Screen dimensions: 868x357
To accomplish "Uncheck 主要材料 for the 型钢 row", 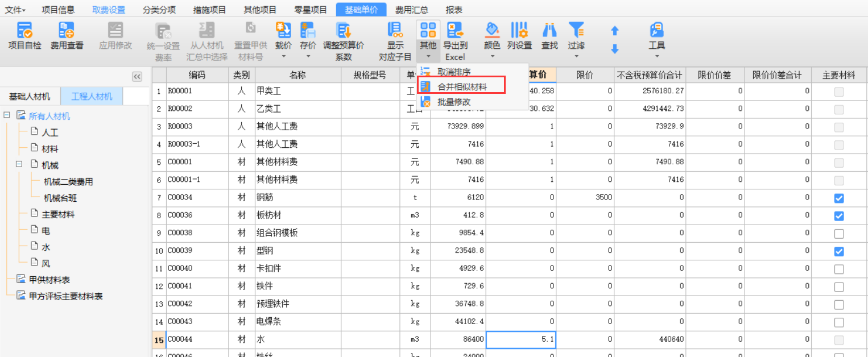I will tap(838, 251).
